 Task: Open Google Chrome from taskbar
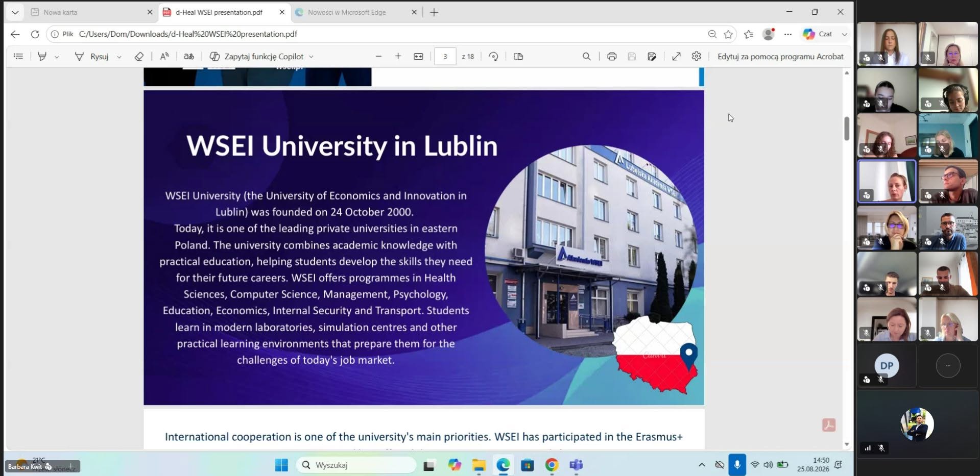pyautogui.click(x=552, y=465)
